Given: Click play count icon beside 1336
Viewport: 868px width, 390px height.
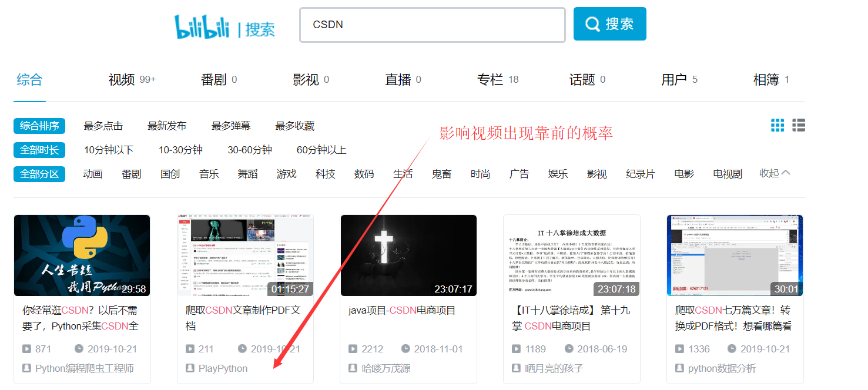Looking at the screenshot, I should 679,349.
